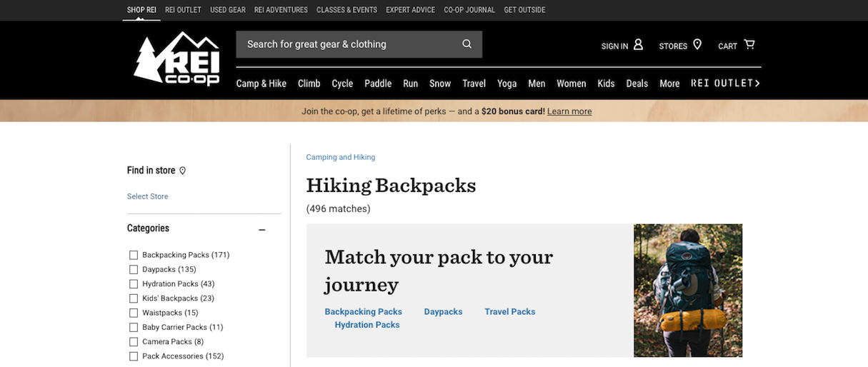Enable the Hydration Packs filter
Viewport: 868px width, 367px height.
134,284
